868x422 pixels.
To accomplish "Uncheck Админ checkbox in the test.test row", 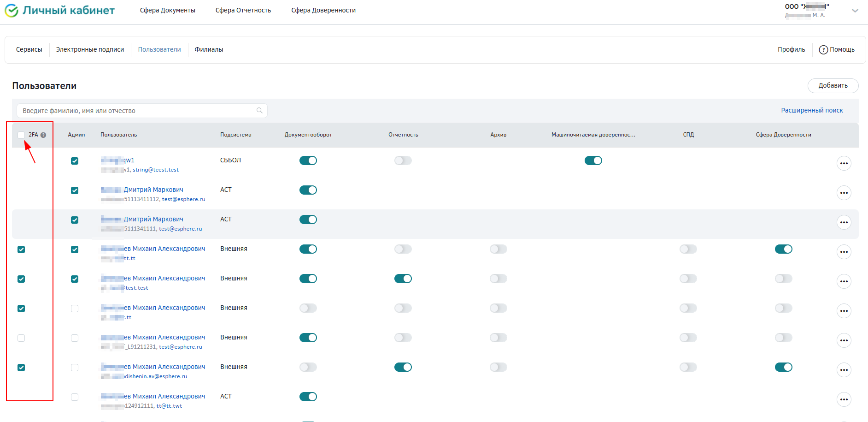I will point(75,279).
